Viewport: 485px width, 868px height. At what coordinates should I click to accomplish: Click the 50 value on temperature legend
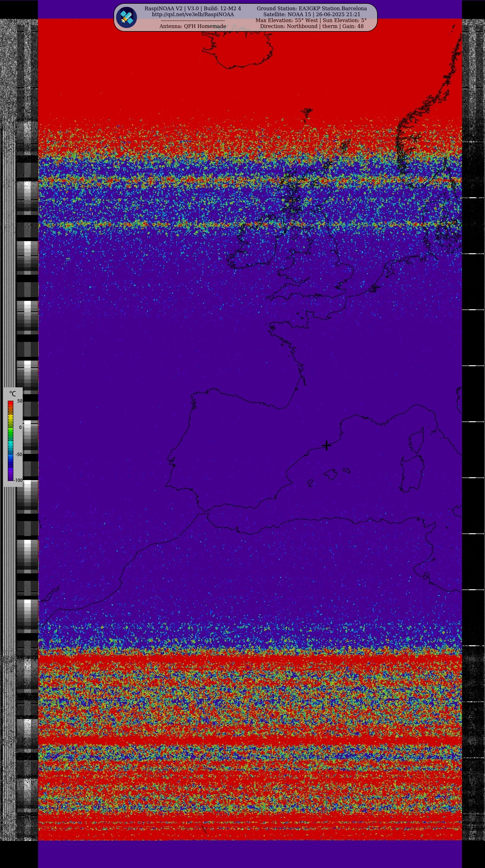pos(20,401)
